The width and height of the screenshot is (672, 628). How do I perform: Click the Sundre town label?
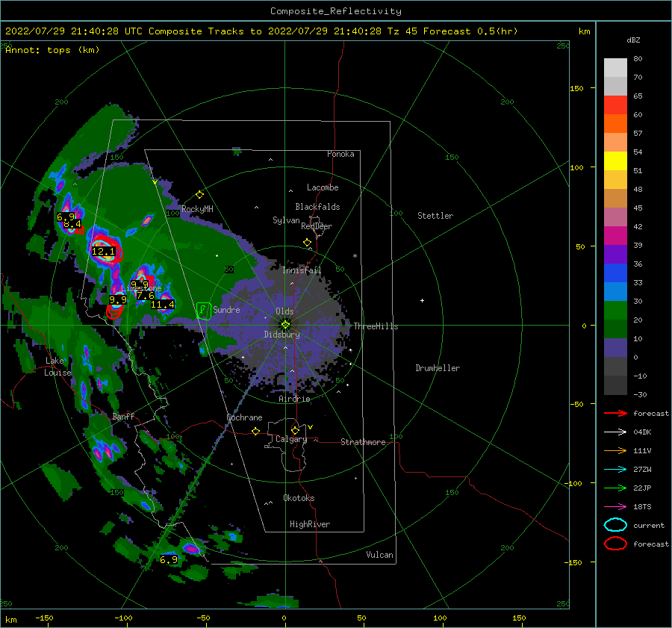pos(226,310)
